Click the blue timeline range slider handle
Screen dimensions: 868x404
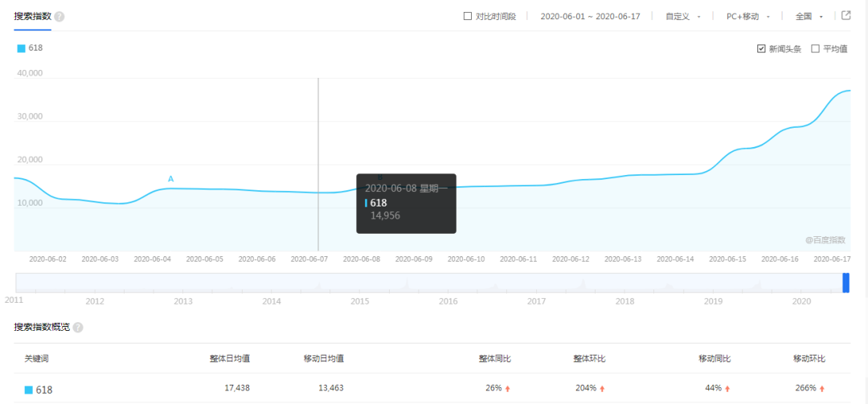845,283
